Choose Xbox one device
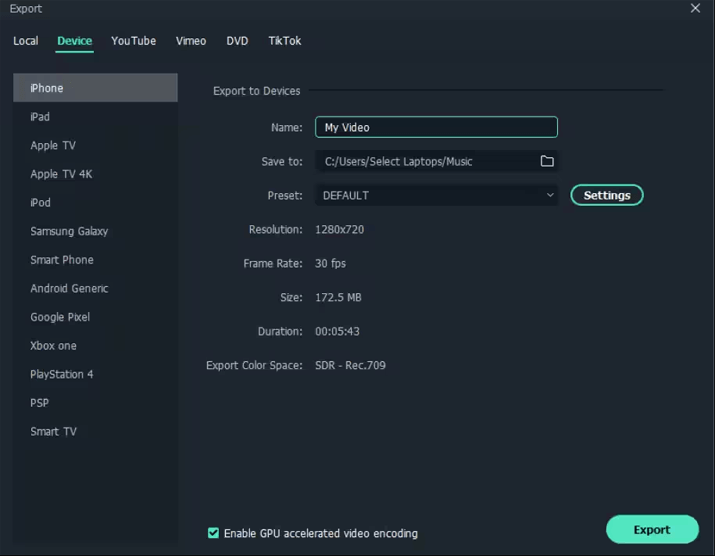Viewport: 715px width, 556px height. (95, 346)
